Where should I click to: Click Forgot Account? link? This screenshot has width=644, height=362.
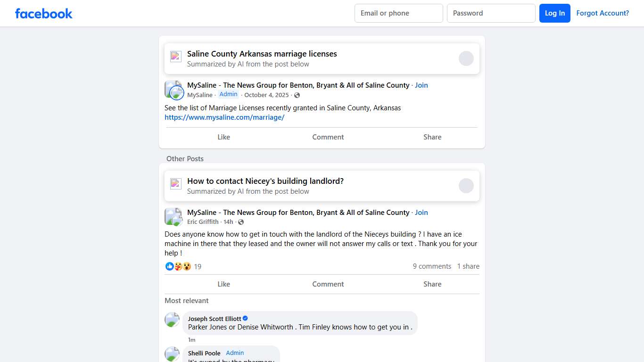(603, 13)
